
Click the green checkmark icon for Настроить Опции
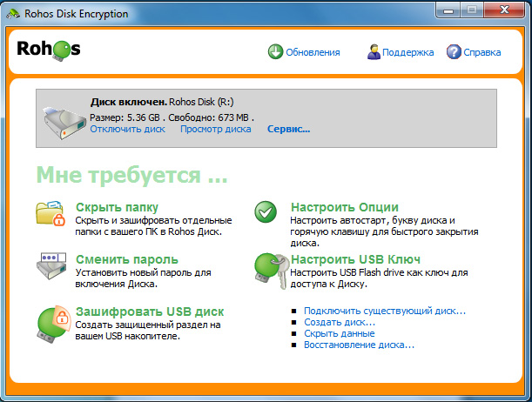coord(266,211)
